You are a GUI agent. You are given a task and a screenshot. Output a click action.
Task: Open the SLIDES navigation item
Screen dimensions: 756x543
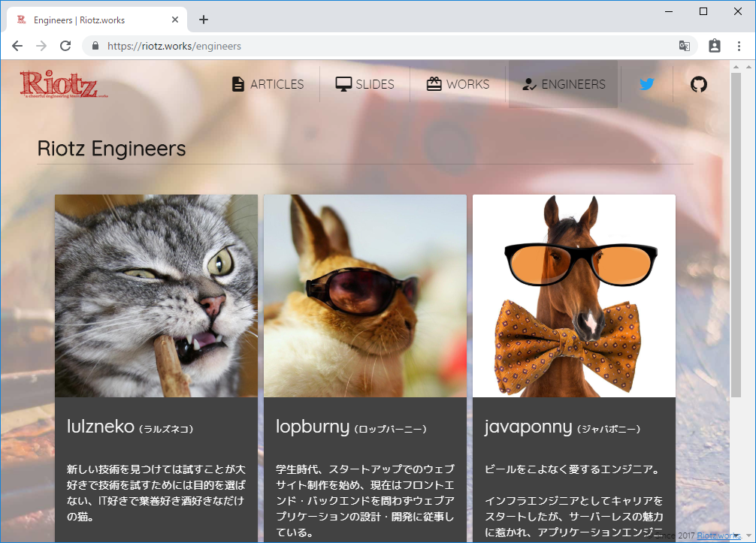[365, 84]
